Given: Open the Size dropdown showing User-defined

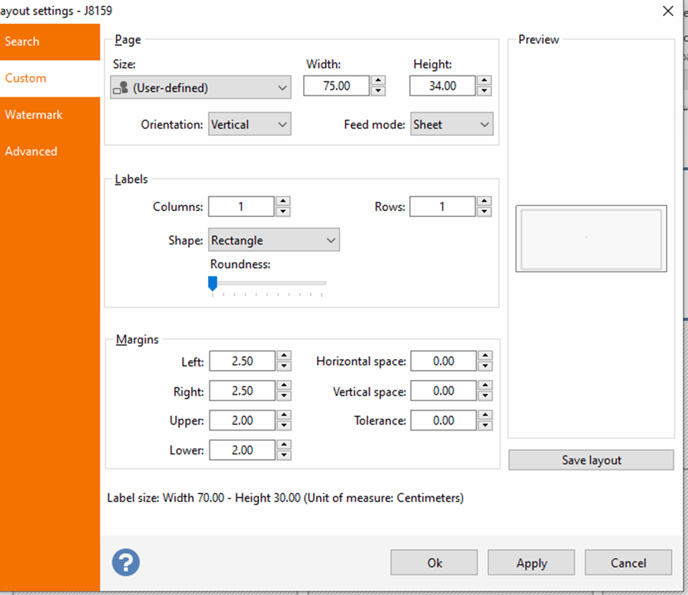Looking at the screenshot, I should (201, 88).
